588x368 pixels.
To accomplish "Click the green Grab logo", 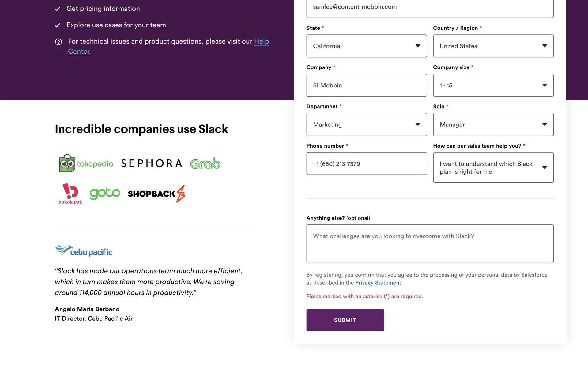I will point(205,164).
